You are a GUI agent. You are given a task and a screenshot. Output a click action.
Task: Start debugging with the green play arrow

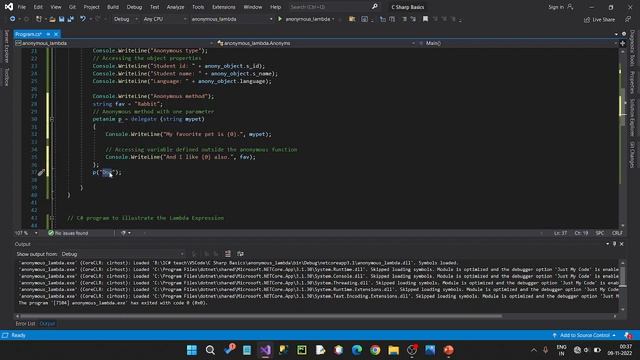coord(280,19)
